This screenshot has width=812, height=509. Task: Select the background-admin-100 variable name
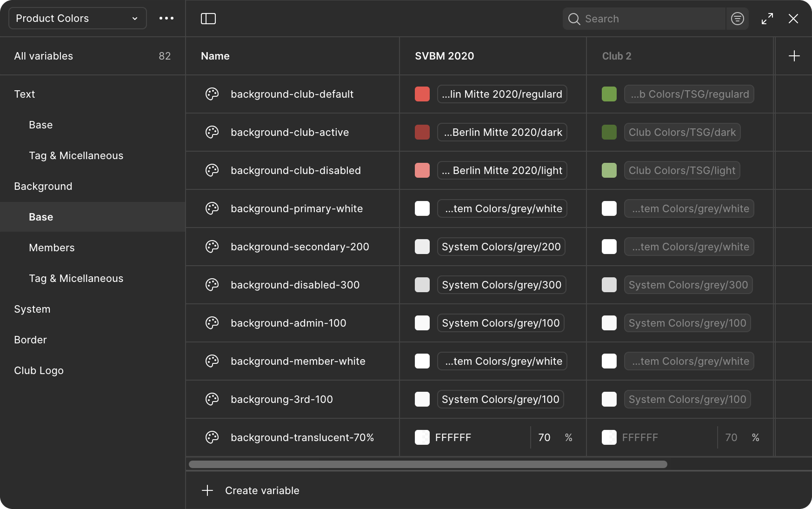click(288, 323)
